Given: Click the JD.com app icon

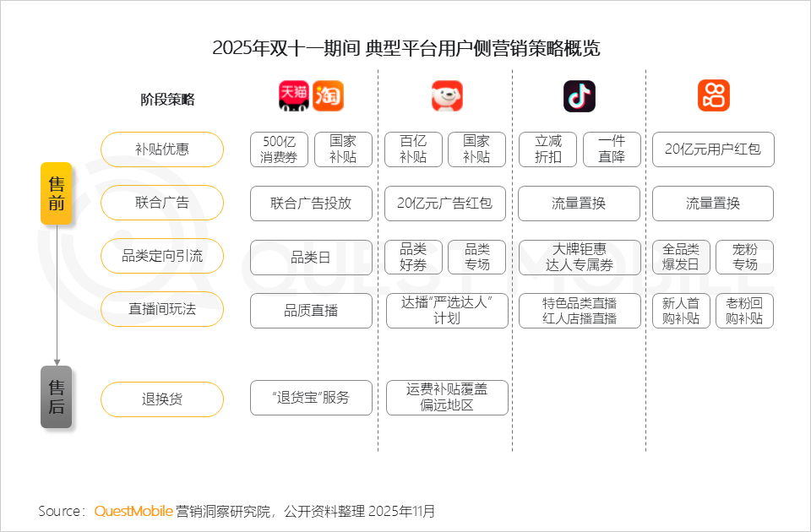Looking at the screenshot, I should pos(447,95).
